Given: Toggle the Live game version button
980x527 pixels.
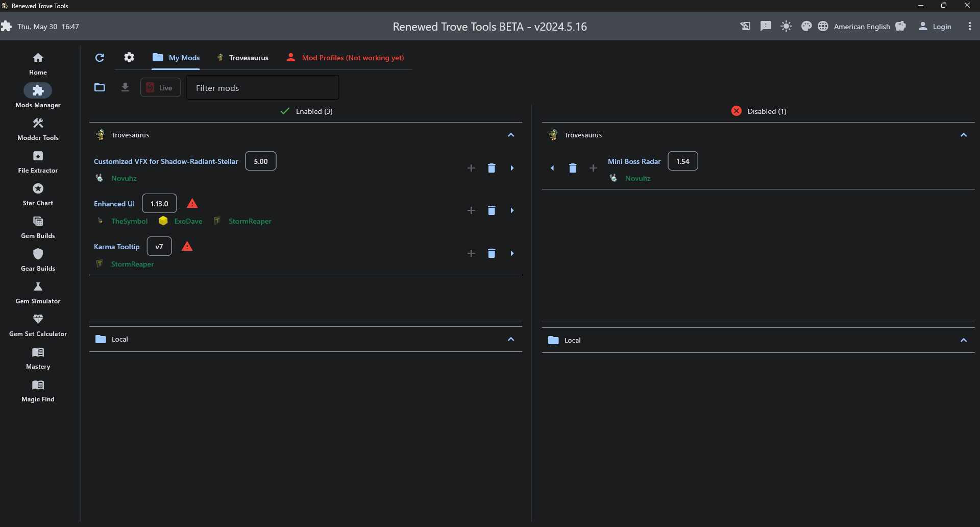Looking at the screenshot, I should [x=160, y=87].
